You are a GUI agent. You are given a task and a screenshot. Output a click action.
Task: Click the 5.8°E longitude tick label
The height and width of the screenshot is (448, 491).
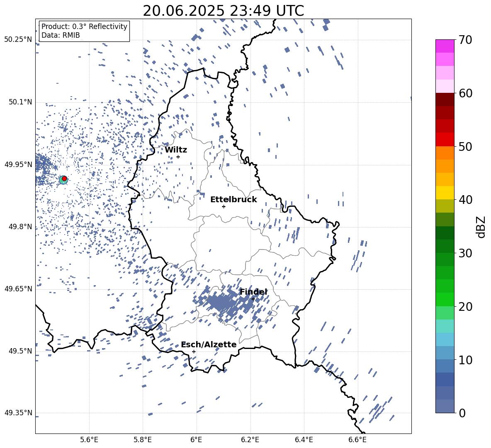coord(143,440)
